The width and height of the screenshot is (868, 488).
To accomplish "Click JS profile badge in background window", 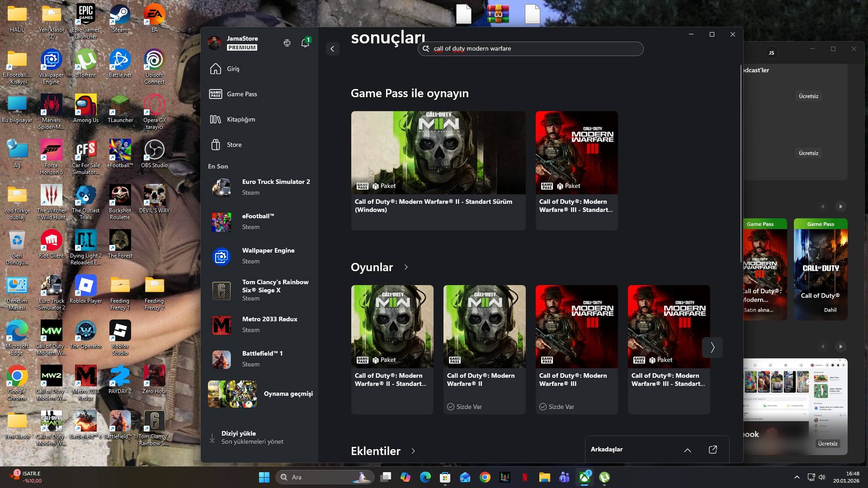I will (771, 53).
